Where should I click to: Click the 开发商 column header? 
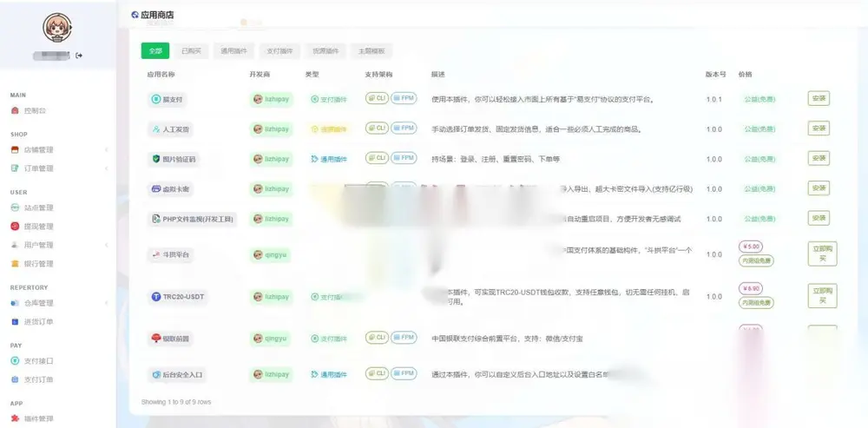[260, 75]
